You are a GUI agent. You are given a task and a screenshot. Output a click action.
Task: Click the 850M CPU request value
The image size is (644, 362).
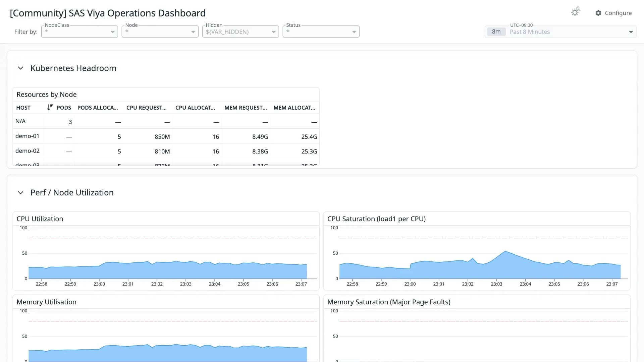pyautogui.click(x=162, y=137)
